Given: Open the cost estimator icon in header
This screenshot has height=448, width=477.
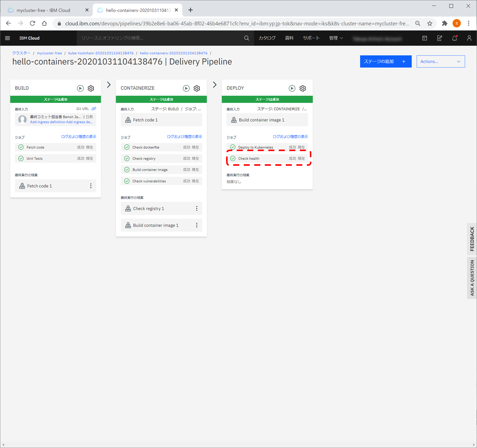Looking at the screenshot, I should point(439,38).
